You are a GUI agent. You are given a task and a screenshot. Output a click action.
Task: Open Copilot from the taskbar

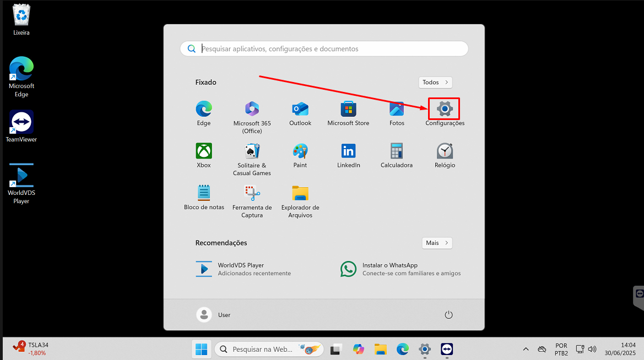click(359, 350)
